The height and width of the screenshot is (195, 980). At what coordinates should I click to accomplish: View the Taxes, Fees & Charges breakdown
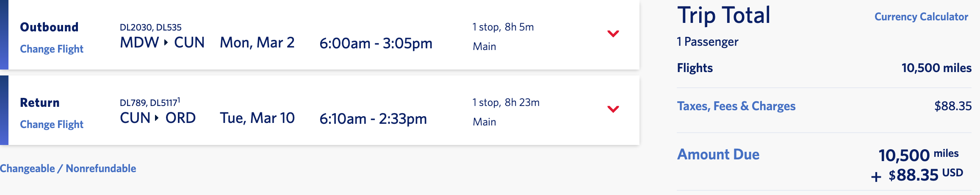click(736, 106)
